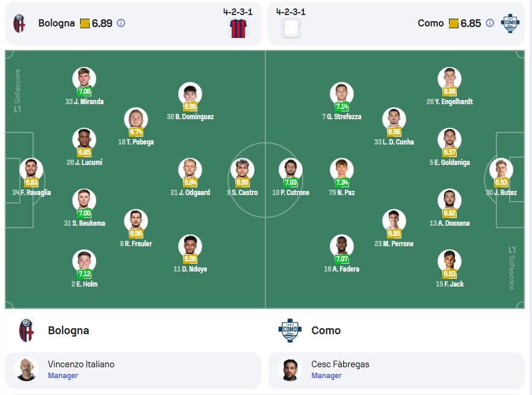Select goalkeeper F. Ravaglia avatar
This screenshot has width=532, height=395.
(x=31, y=170)
